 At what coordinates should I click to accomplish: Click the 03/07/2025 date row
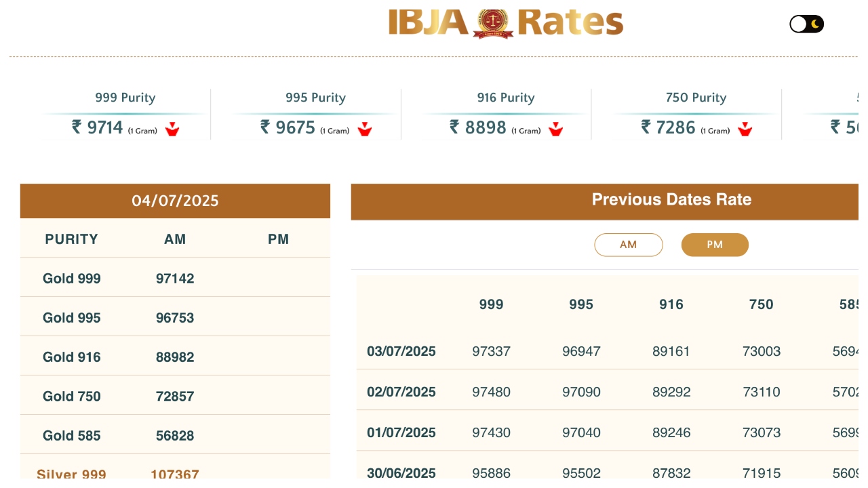pyautogui.click(x=401, y=351)
